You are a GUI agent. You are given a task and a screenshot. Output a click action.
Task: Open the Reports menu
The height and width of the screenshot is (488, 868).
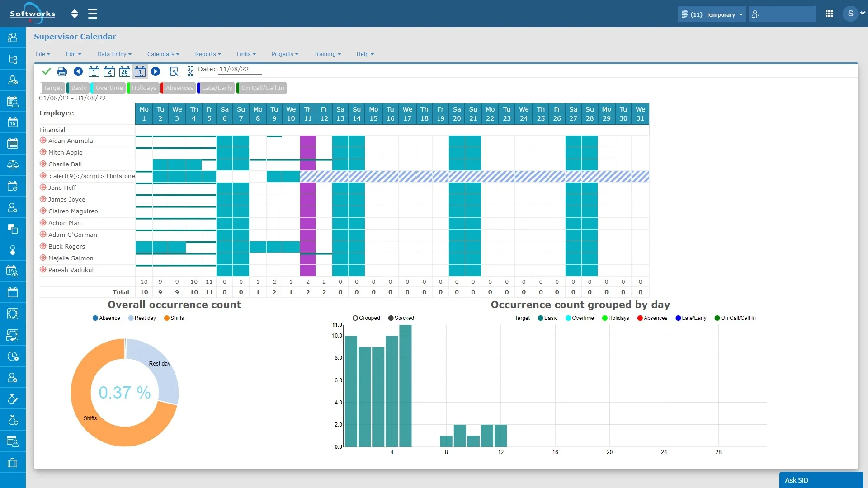click(208, 54)
